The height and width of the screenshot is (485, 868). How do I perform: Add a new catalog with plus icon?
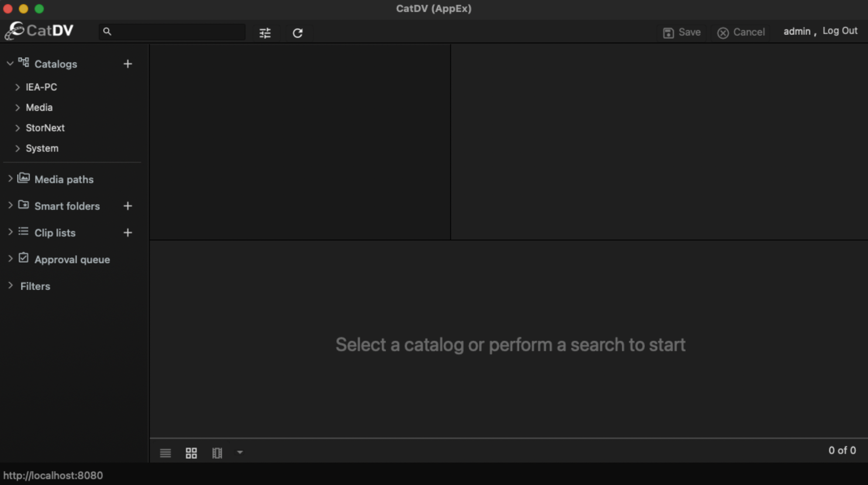point(128,64)
